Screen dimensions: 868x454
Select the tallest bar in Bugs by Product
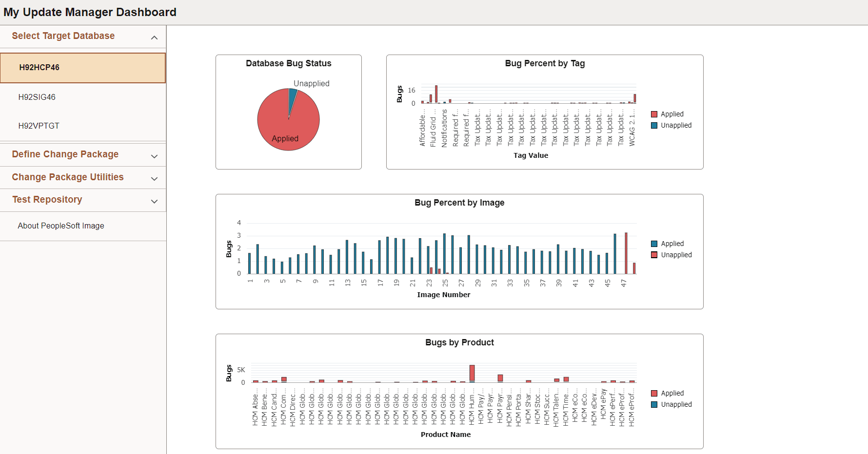472,373
